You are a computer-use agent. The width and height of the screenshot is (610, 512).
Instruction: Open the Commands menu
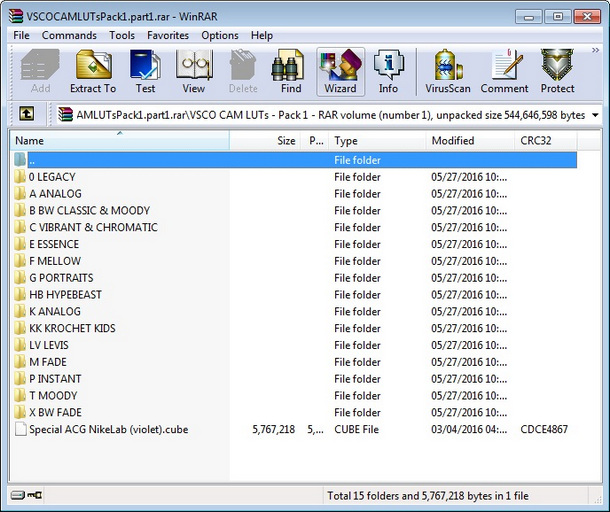pyautogui.click(x=69, y=35)
